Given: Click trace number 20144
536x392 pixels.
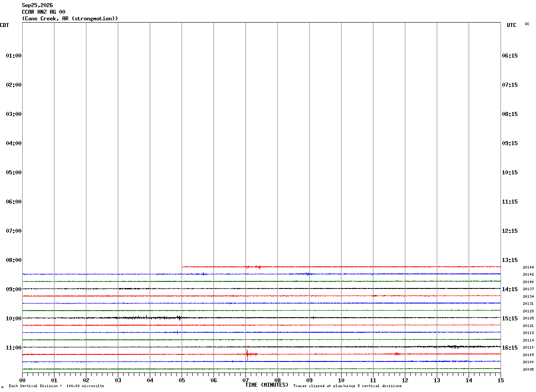Looking at the screenshot, I should point(528,267).
